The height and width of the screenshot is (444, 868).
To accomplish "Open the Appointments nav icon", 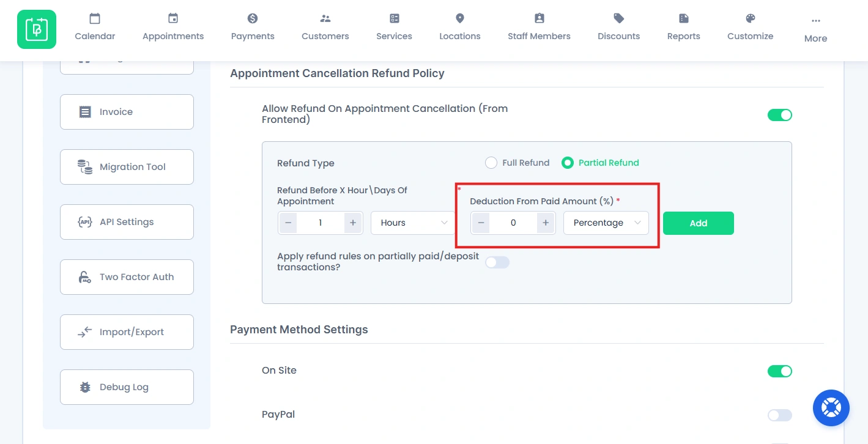I will (173, 18).
